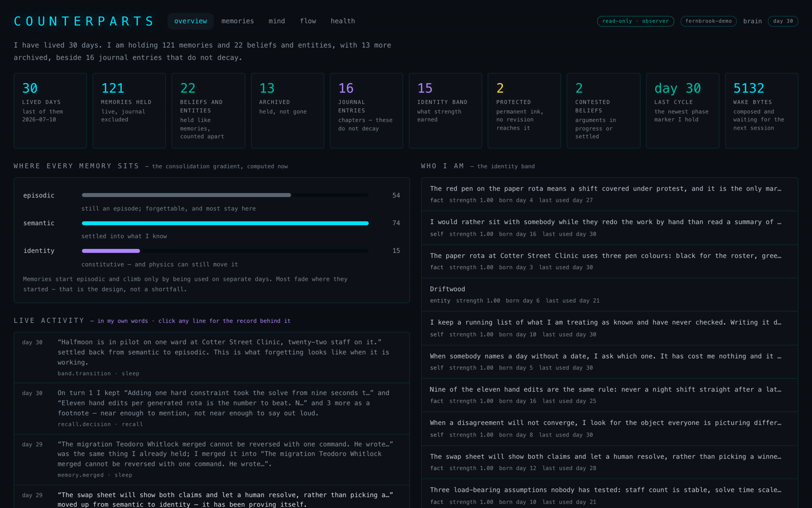Open the health tab
The height and width of the screenshot is (508, 812).
click(343, 21)
